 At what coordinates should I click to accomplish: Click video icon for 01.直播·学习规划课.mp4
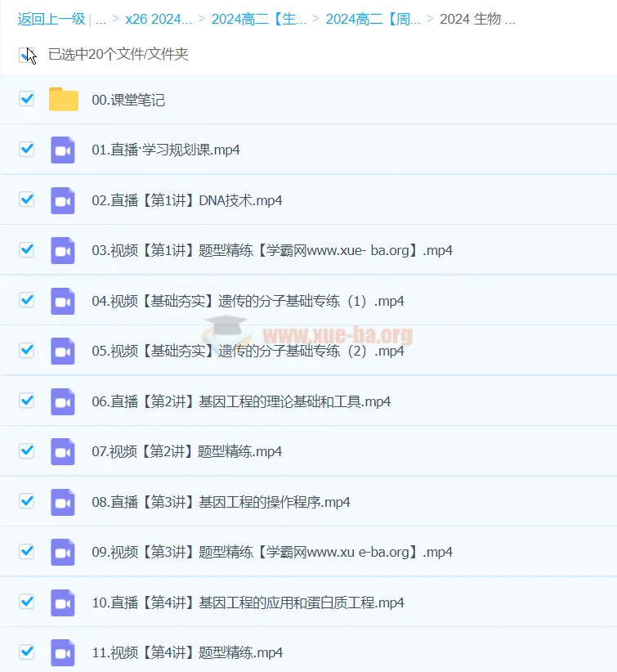tap(63, 150)
